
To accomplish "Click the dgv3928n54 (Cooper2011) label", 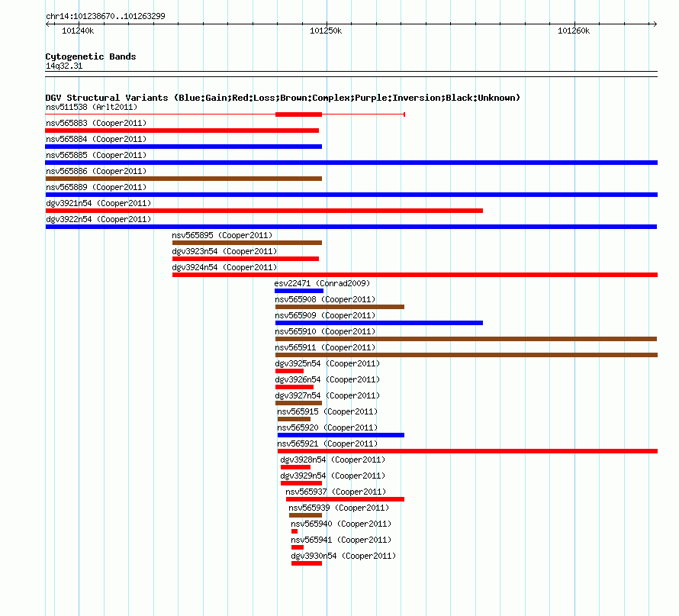I will pos(333,460).
